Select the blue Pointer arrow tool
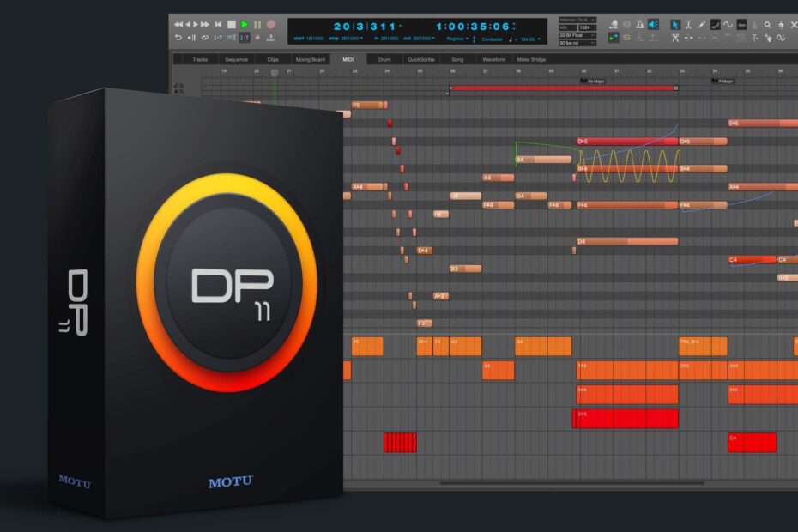The height and width of the screenshot is (532, 798). coord(674,24)
